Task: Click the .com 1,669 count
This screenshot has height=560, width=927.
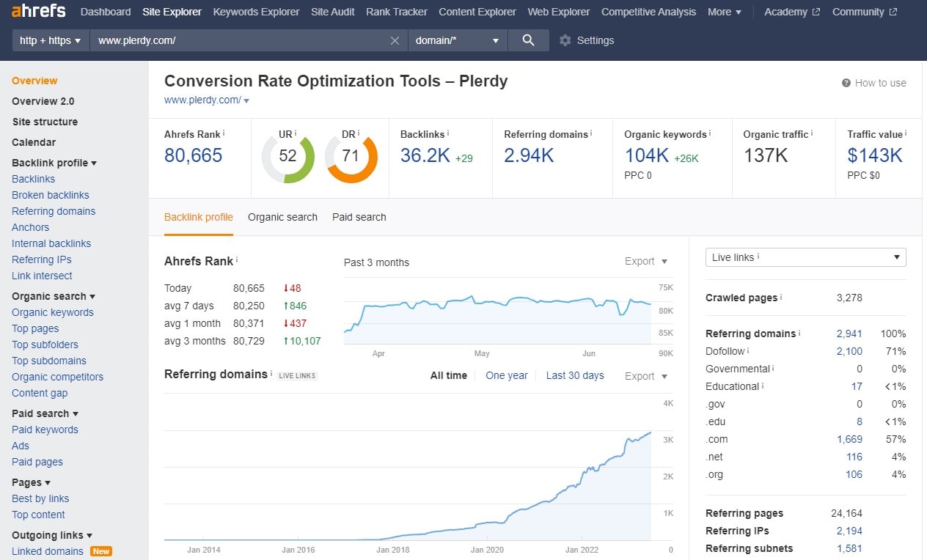Action: (x=849, y=439)
